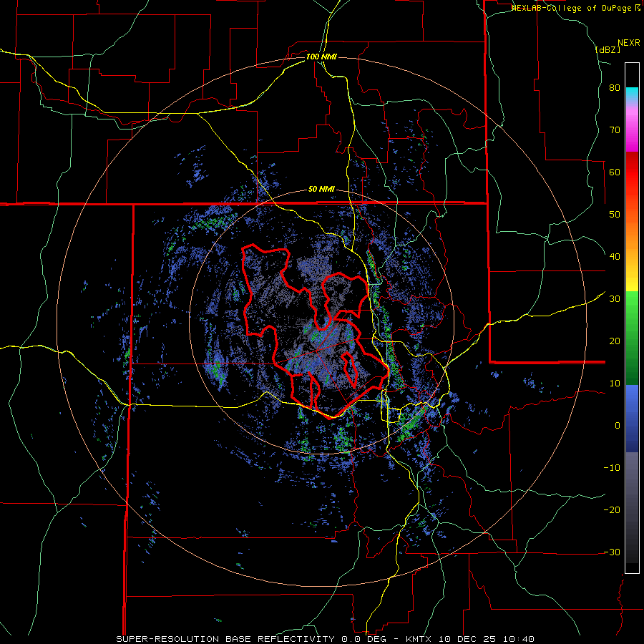The image size is (644, 644).
Task: Click the 20 value on the dBZ scale
Action: click(x=615, y=341)
